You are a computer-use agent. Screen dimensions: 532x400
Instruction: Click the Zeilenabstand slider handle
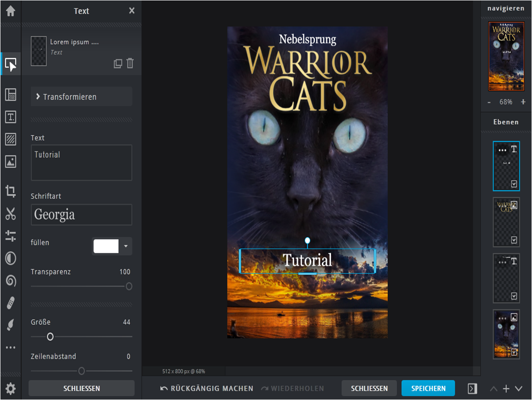(82, 371)
